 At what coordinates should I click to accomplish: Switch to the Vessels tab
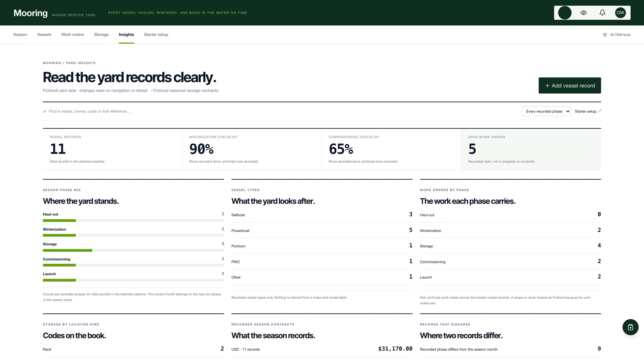point(44,35)
